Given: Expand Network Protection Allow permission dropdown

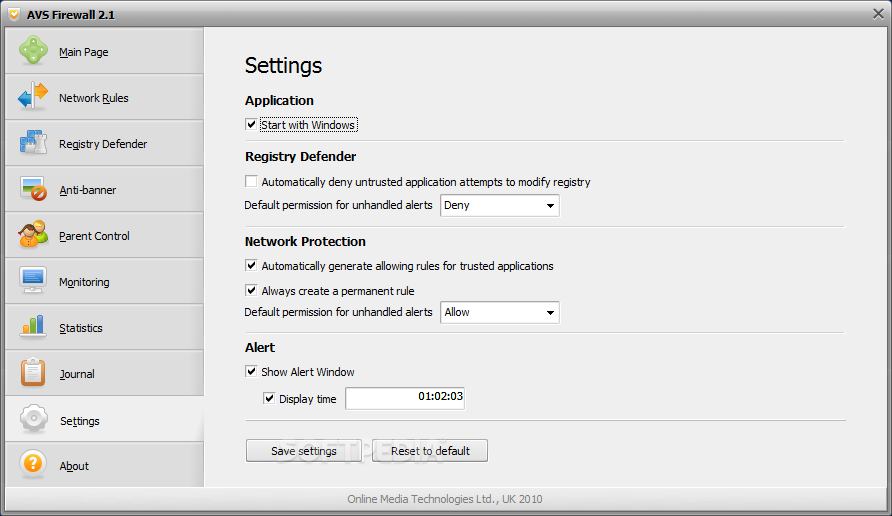Looking at the screenshot, I should (x=499, y=312).
